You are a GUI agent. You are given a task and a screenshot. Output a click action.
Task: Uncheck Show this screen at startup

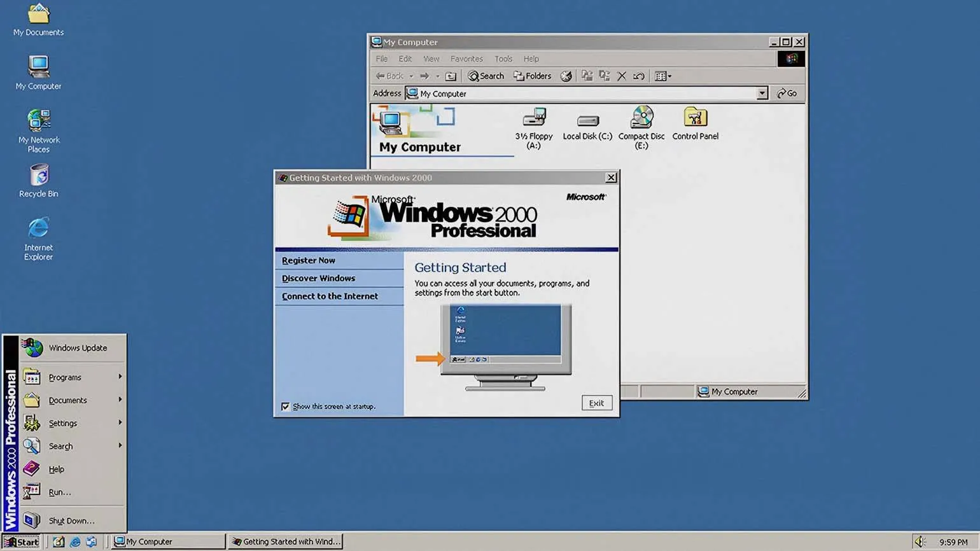[286, 407]
